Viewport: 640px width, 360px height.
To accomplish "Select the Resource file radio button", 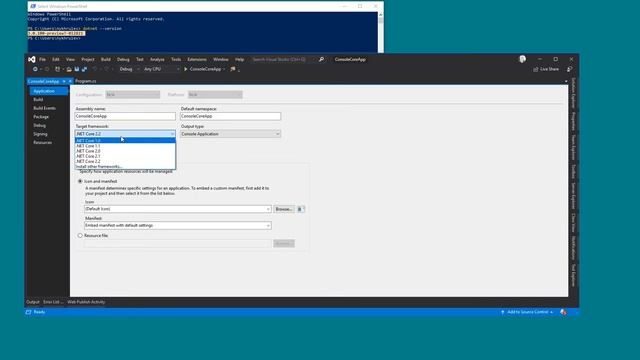I will (x=80, y=236).
